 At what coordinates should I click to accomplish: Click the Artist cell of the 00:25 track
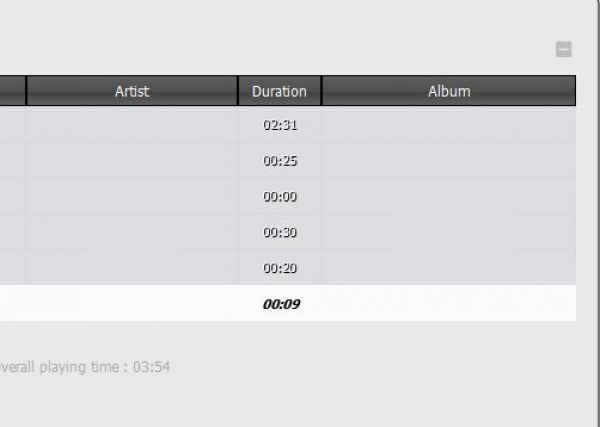[132, 161]
